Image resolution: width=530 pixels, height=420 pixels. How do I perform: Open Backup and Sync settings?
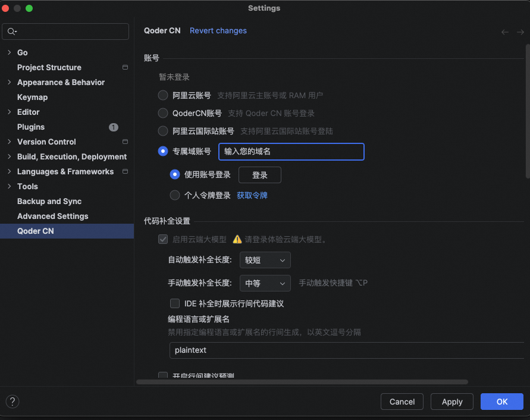point(49,201)
